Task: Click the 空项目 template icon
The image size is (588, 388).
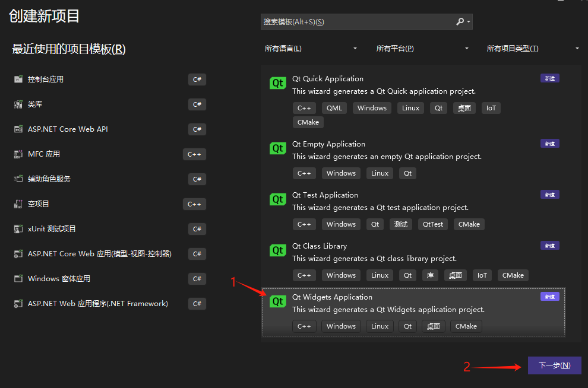Action: (18, 203)
